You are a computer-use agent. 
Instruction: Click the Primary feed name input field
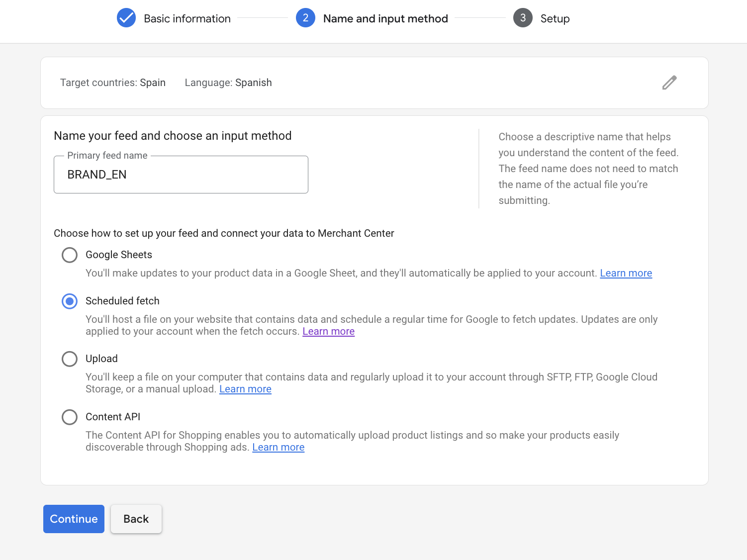(x=181, y=175)
